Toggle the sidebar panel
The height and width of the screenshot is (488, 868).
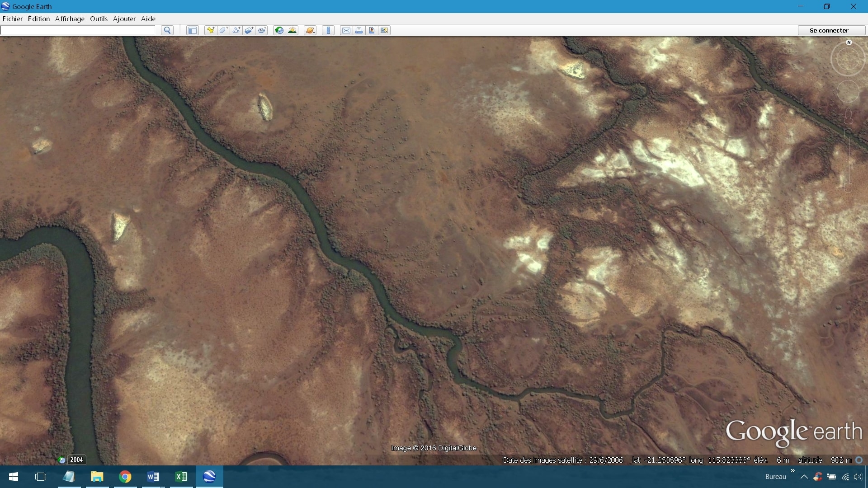click(x=193, y=30)
